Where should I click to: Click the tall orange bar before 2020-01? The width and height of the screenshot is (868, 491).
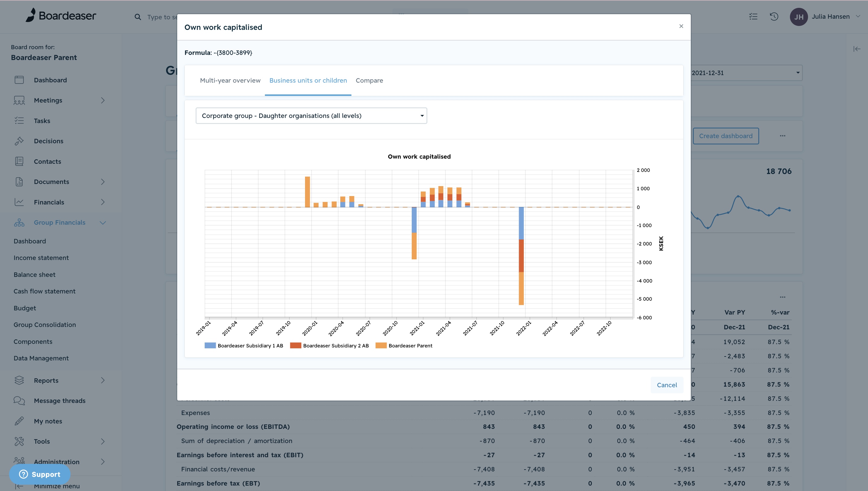pyautogui.click(x=307, y=192)
